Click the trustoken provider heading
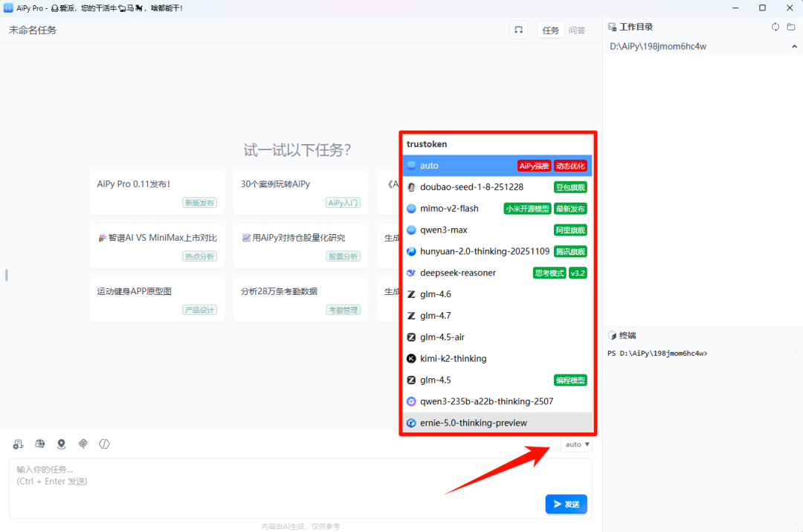Screen dimensions: 803x532 427,144
